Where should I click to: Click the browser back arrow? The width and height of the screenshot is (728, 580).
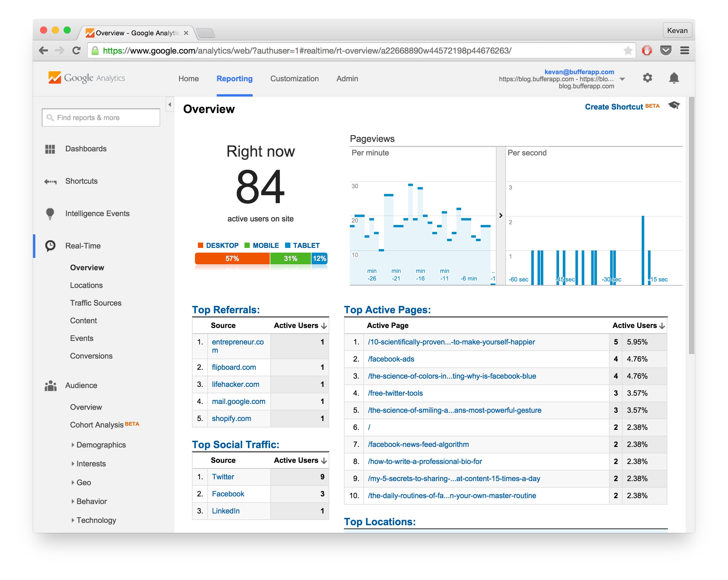tap(43, 51)
